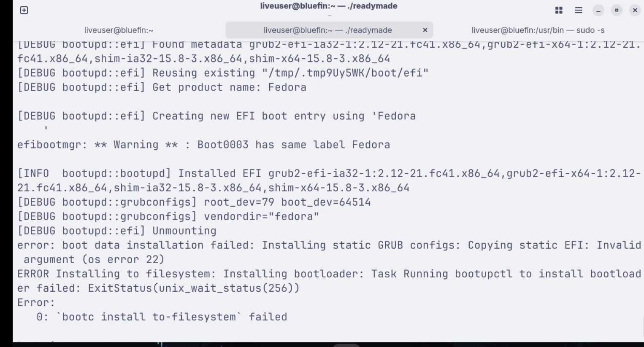Open the hamburger main menu
This screenshot has width=644, height=347.
coord(579,10)
